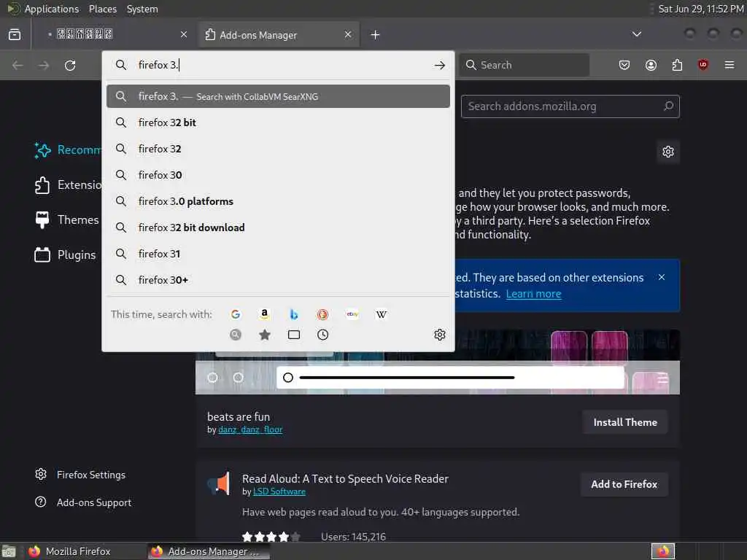747x560 pixels.
Task: Click the go arrow in URL bar
Action: pyautogui.click(x=440, y=65)
